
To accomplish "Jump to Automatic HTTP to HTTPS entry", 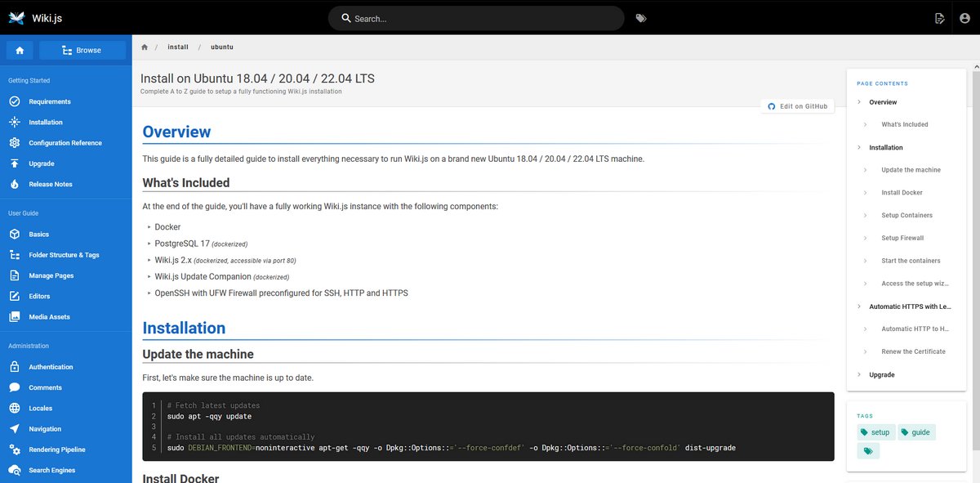I will coord(915,329).
